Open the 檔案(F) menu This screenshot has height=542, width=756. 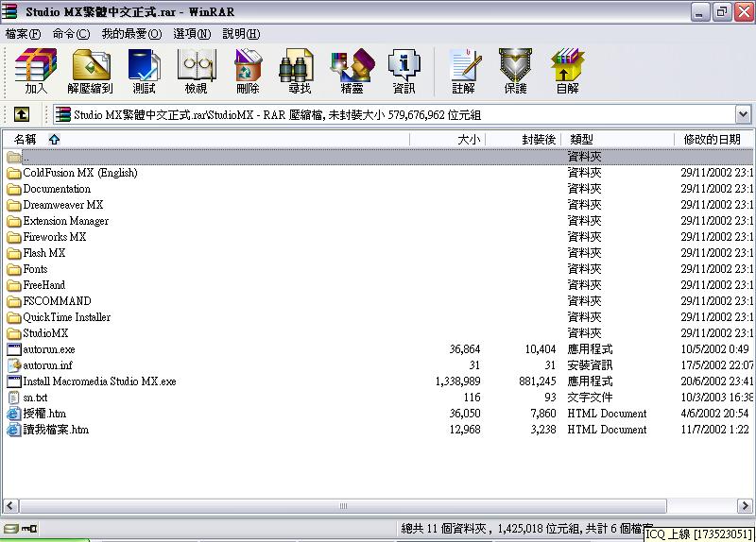23,34
